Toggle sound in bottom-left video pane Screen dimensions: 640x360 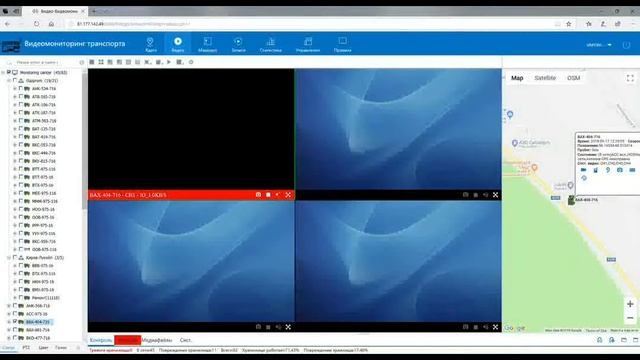click(278, 327)
